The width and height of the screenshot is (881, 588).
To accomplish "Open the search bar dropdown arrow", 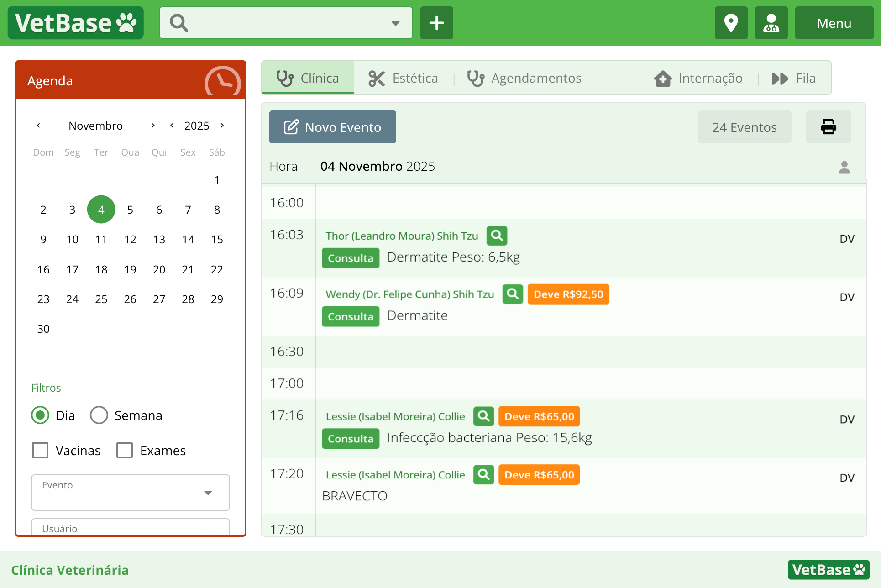I will (x=394, y=23).
